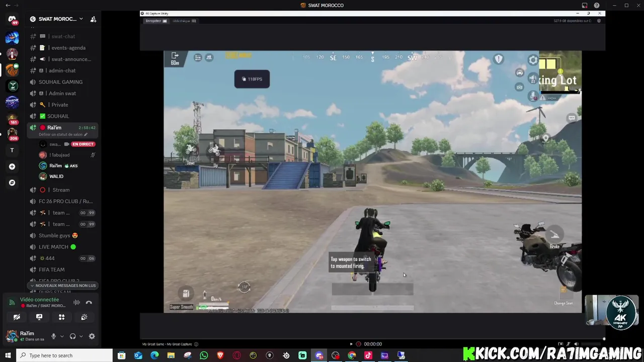Screen dimensions: 644x362
Task: Open the server with 151 badge
Action: pos(12,119)
